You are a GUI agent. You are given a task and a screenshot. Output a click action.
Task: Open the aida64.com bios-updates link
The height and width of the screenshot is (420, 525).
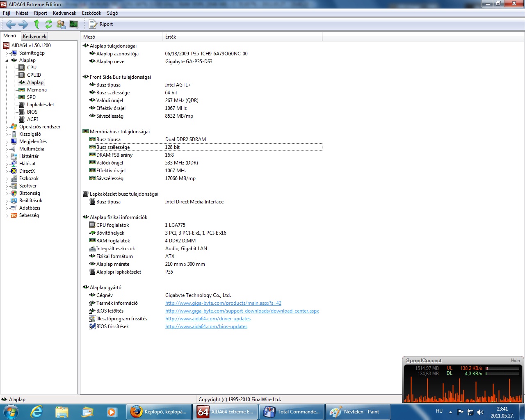pyautogui.click(x=206, y=326)
